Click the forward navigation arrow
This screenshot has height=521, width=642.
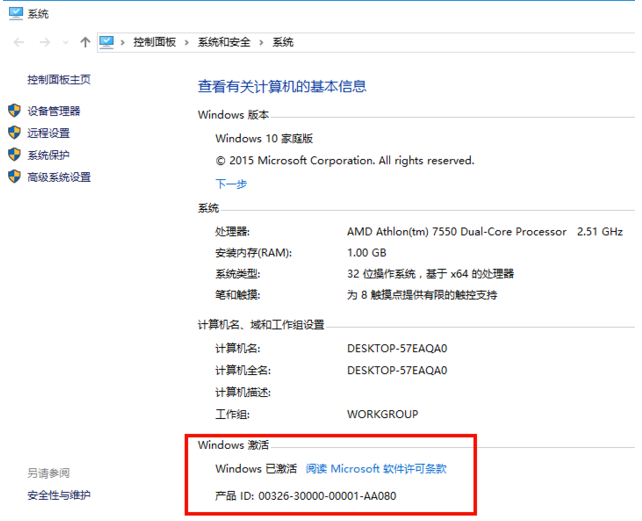pyautogui.click(x=44, y=42)
